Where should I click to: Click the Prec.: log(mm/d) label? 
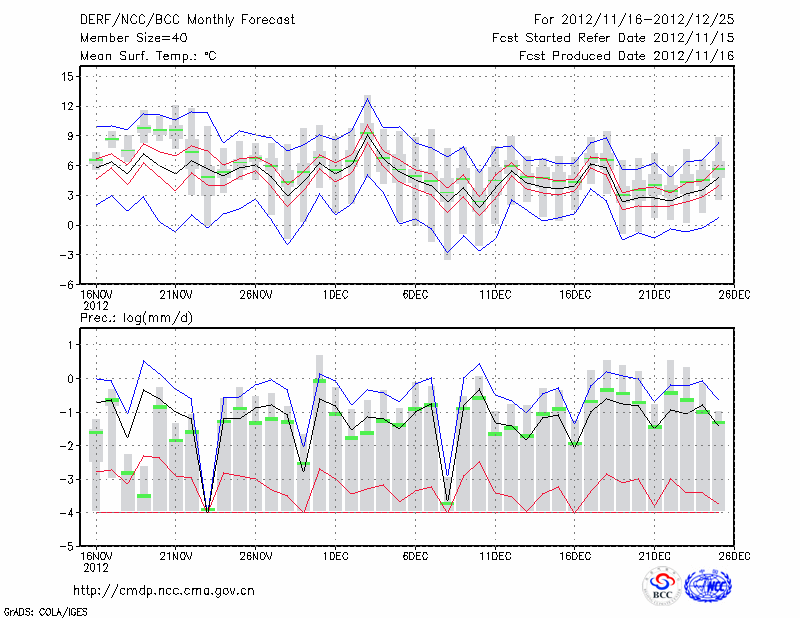[137, 318]
